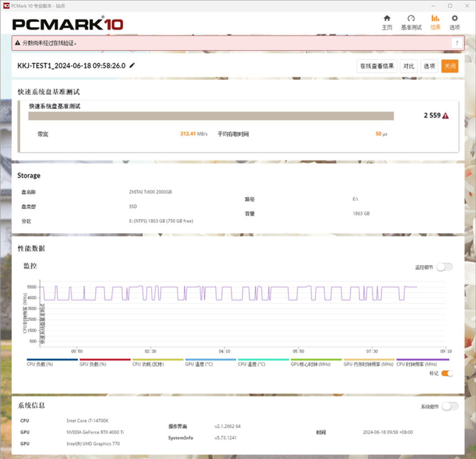The image size is (476, 459).
Task: Click the 04:10 mark on chart timeline
Action: [x=224, y=351]
